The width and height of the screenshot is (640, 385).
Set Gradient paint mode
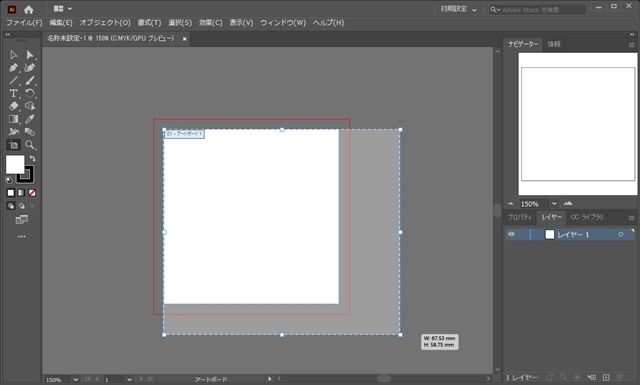[21, 193]
